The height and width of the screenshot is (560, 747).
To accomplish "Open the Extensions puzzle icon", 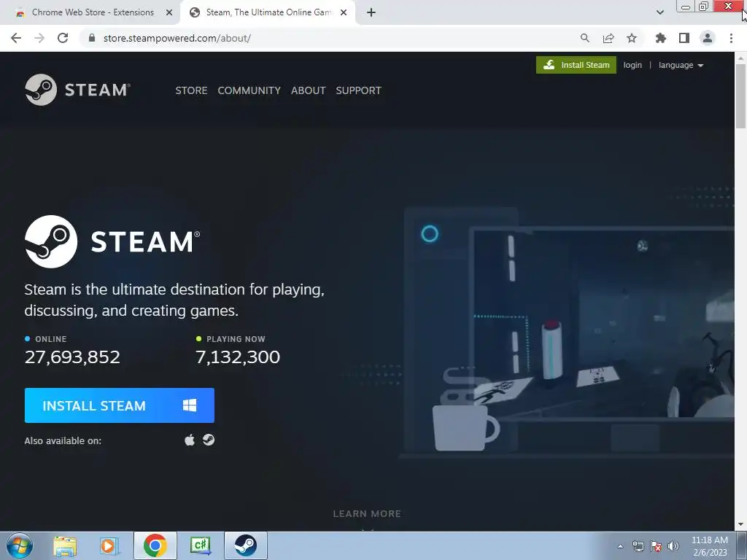I will click(660, 38).
